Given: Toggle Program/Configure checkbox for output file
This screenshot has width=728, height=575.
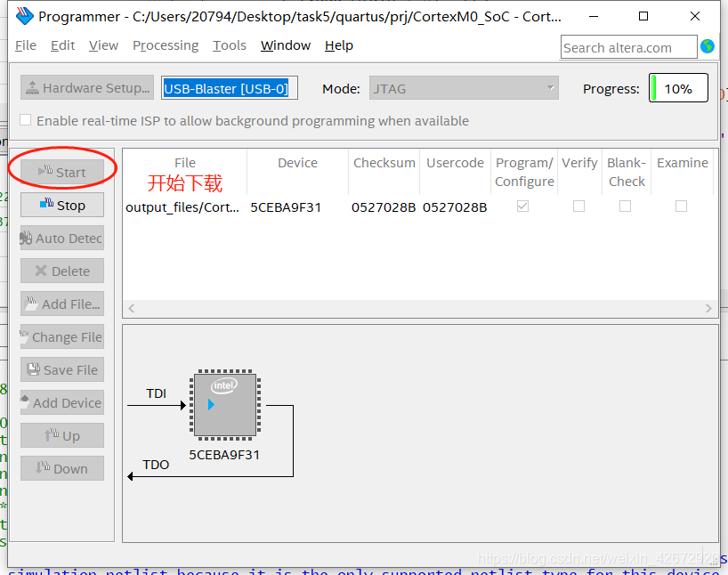Looking at the screenshot, I should [522, 206].
